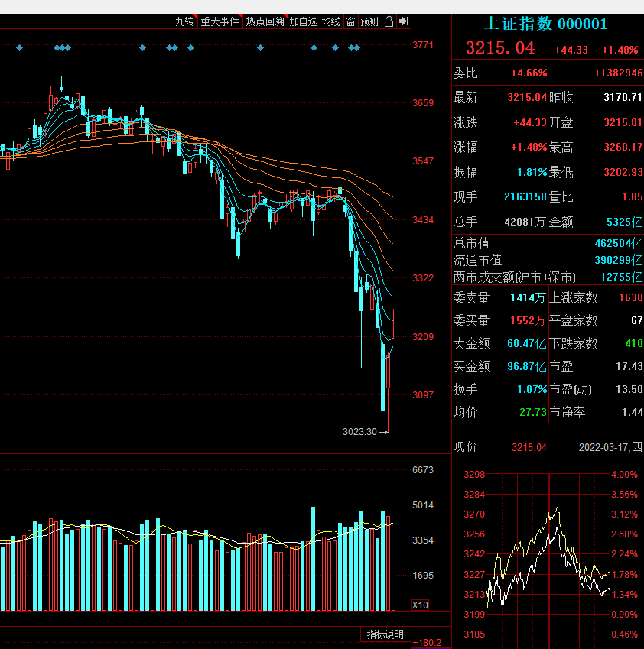The image size is (644, 649).
Task: Click the 现价 3215.04 reading
Action: point(529,447)
